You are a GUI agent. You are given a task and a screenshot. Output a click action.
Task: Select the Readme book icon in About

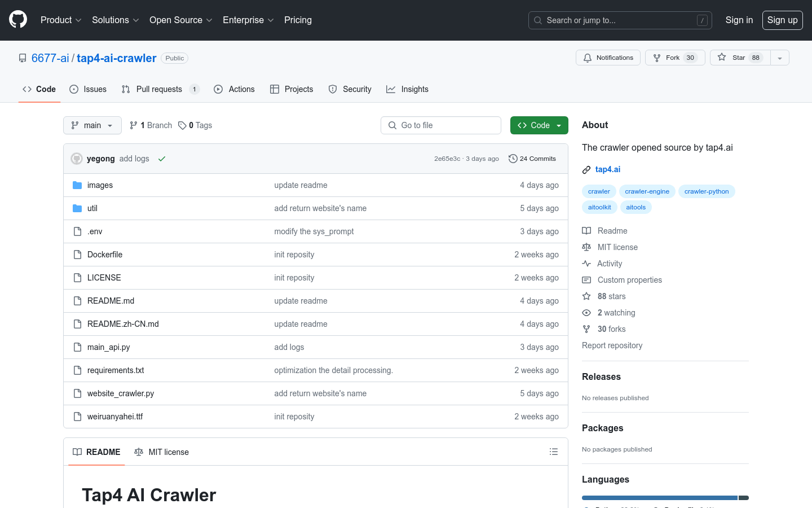(586, 230)
